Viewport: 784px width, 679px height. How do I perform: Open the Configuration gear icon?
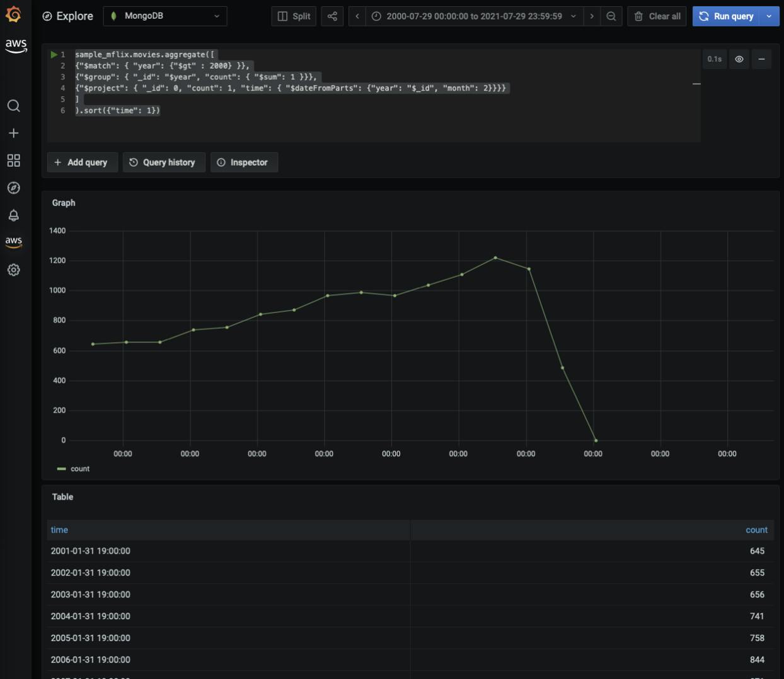13,270
